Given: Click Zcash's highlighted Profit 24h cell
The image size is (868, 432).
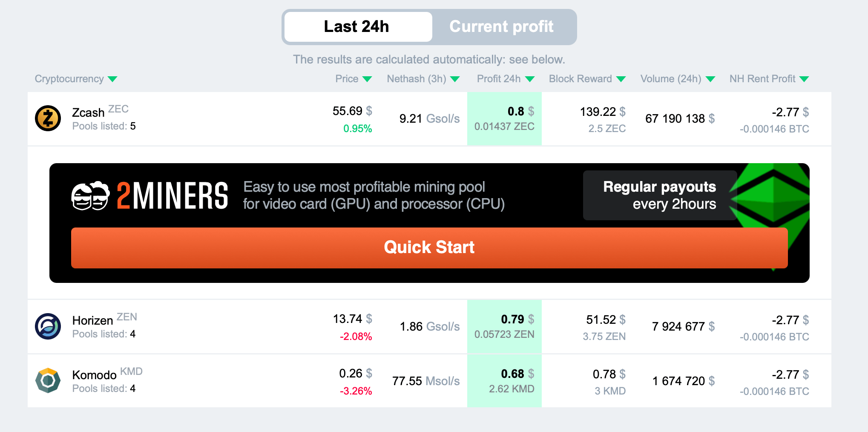Looking at the screenshot, I should (504, 119).
